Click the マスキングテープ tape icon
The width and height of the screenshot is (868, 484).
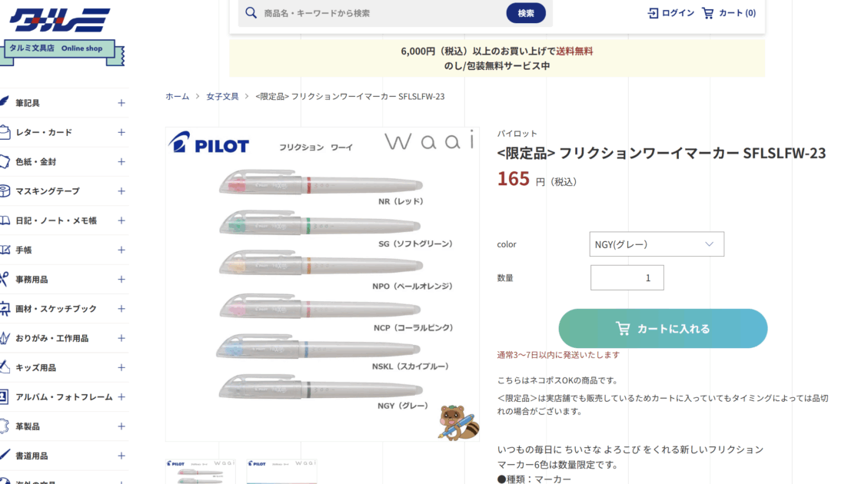(5, 191)
